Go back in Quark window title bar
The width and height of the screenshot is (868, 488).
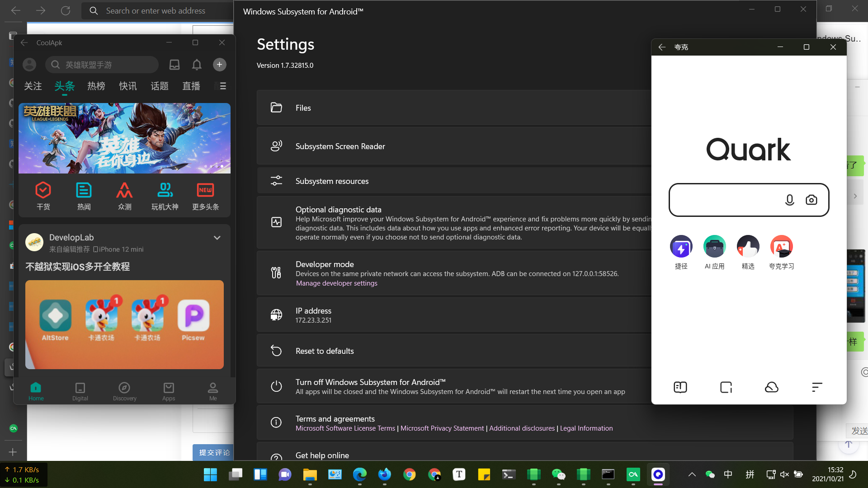tap(662, 47)
